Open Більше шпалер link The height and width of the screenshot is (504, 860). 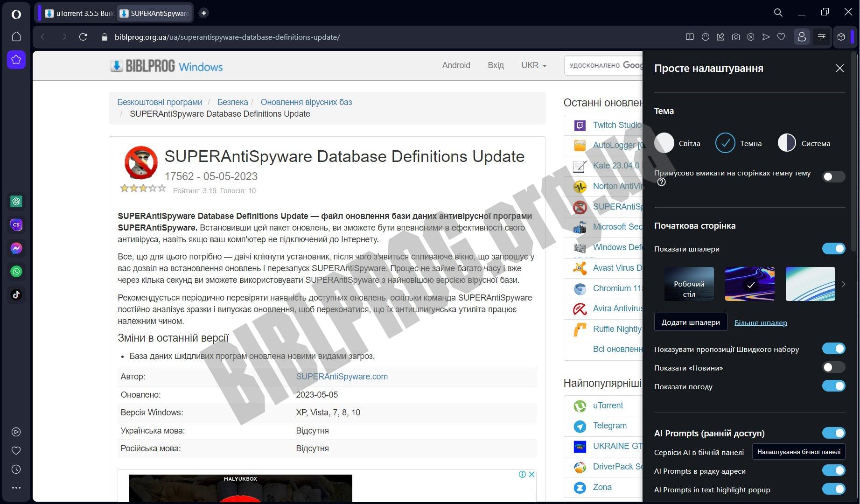(x=761, y=322)
